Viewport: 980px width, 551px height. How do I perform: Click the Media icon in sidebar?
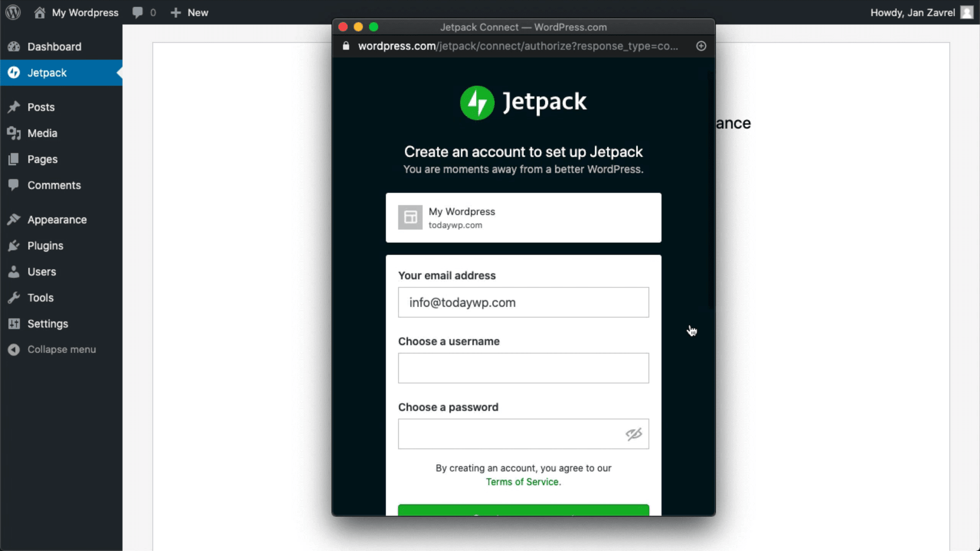click(14, 133)
